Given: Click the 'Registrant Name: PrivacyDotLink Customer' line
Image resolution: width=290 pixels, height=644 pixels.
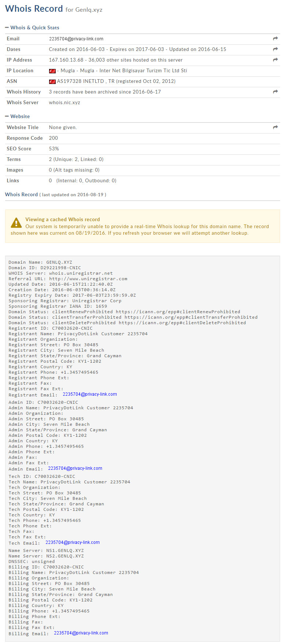Looking at the screenshot, I should [78, 334].
